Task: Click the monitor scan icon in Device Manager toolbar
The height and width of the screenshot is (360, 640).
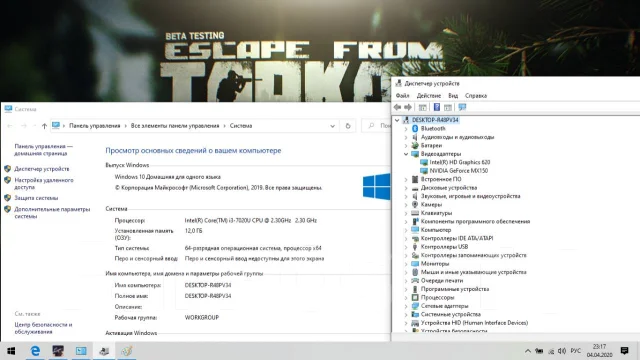Action: pyautogui.click(x=462, y=107)
